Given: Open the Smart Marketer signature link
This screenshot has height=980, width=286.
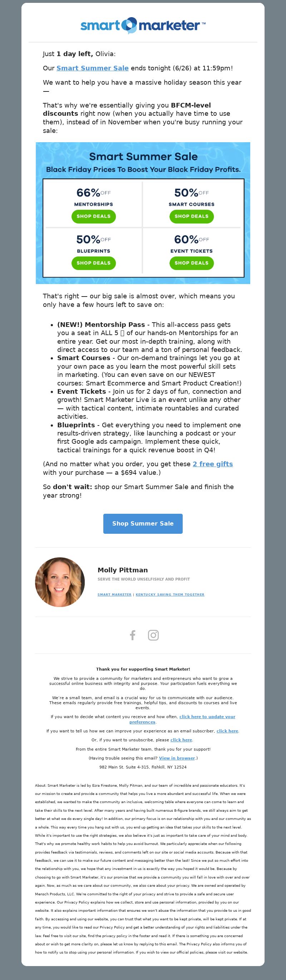Looking at the screenshot, I should (114, 594).
